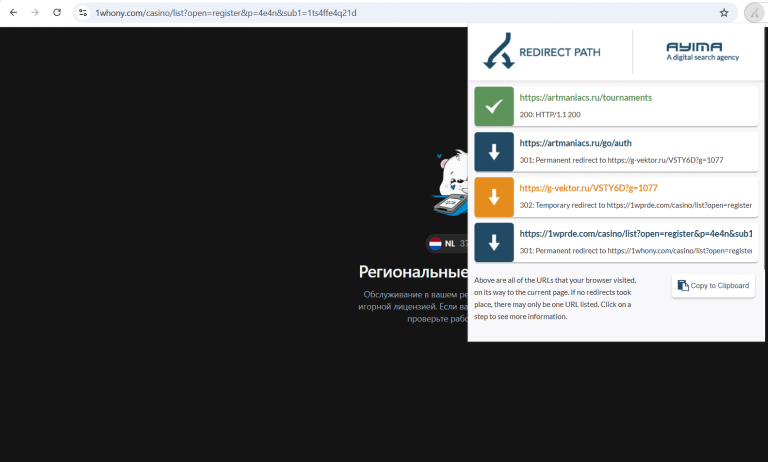Open the artmaniacs.ru/go/auth step

616,152
